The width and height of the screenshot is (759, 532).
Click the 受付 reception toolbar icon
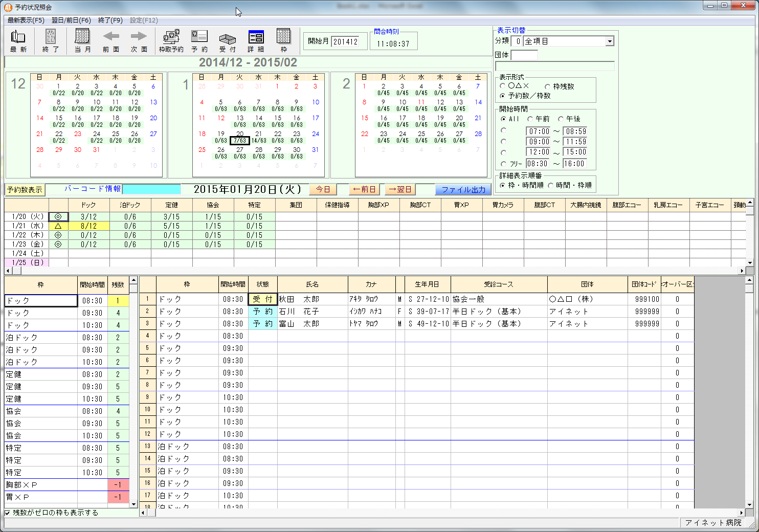[227, 41]
